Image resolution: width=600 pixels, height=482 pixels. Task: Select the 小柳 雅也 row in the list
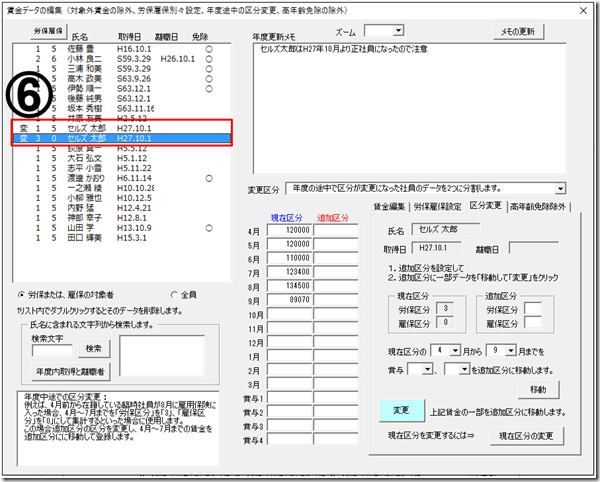122,198
